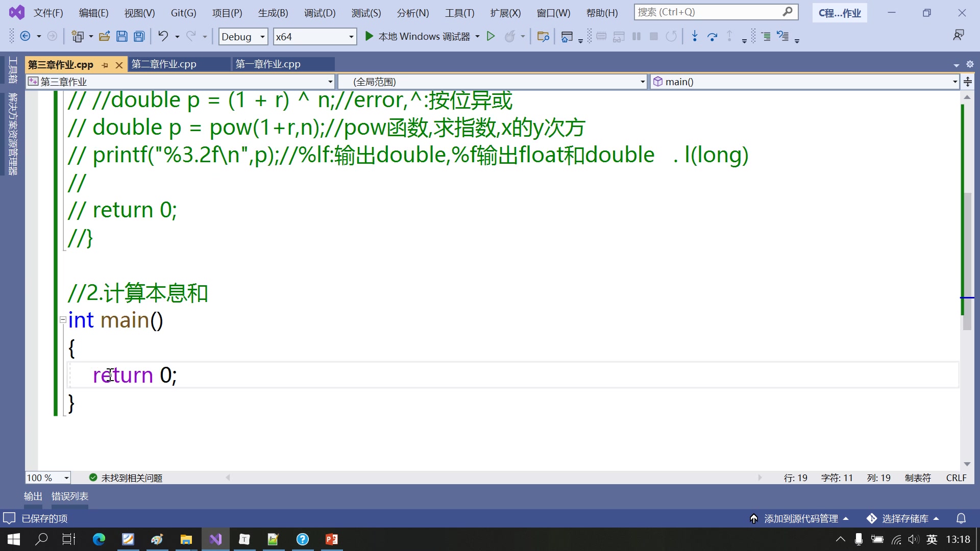Open the notifications bell in the status bar
980x551 pixels.
tap(961, 518)
